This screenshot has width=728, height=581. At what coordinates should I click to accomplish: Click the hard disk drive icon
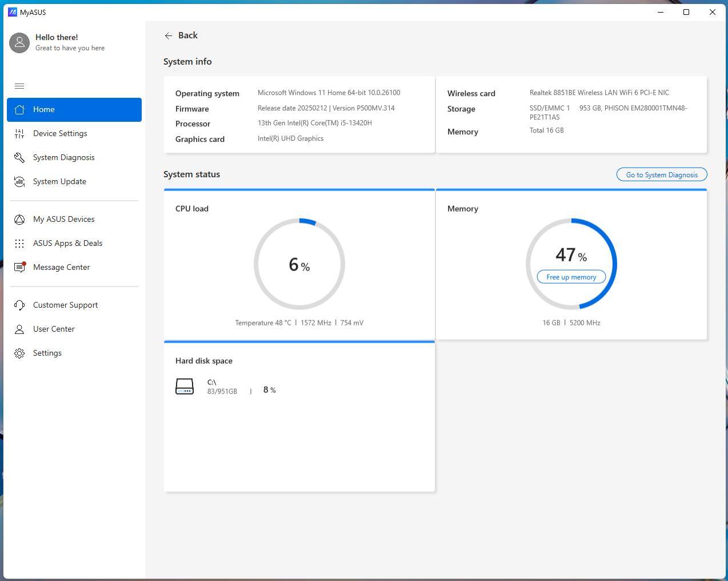click(x=185, y=387)
